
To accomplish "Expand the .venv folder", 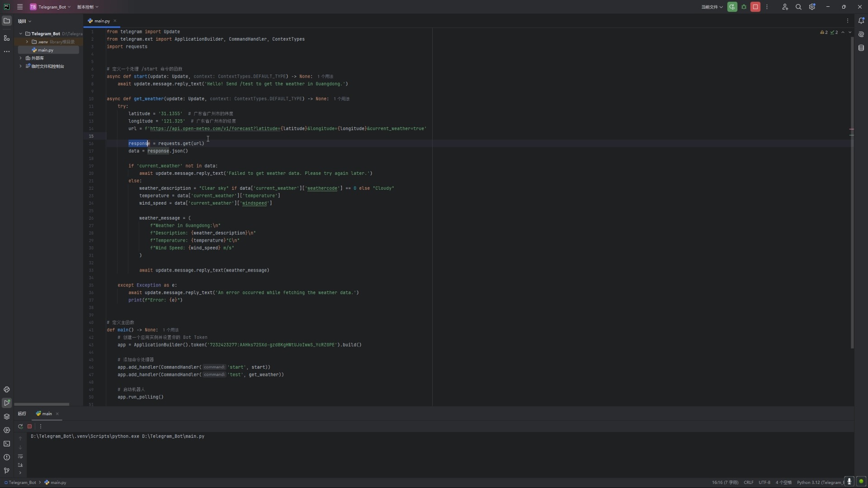I will (27, 42).
